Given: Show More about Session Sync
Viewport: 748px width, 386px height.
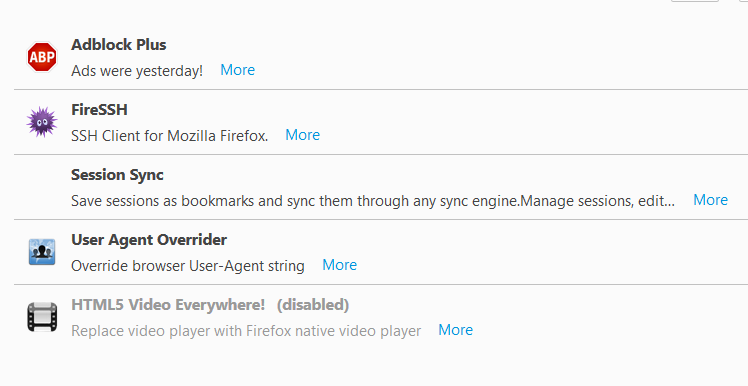Looking at the screenshot, I should coord(710,200).
